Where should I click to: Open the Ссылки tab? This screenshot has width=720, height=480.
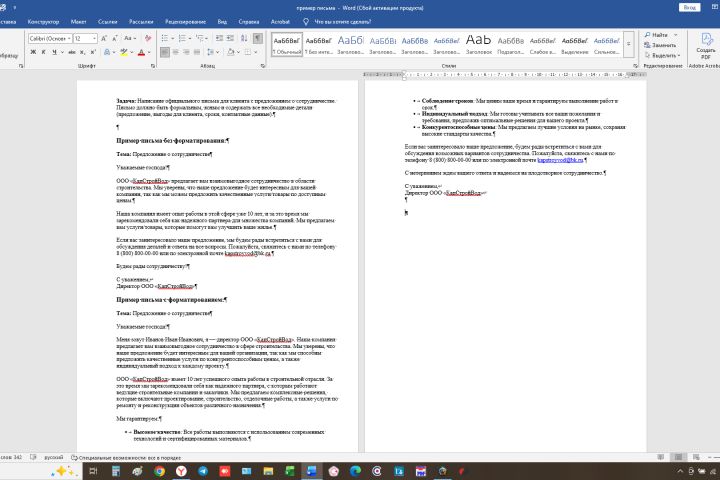[x=107, y=22]
